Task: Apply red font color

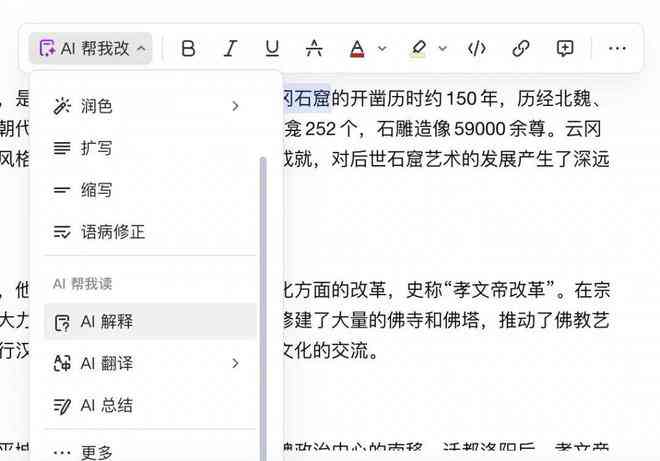Action: pyautogui.click(x=357, y=49)
